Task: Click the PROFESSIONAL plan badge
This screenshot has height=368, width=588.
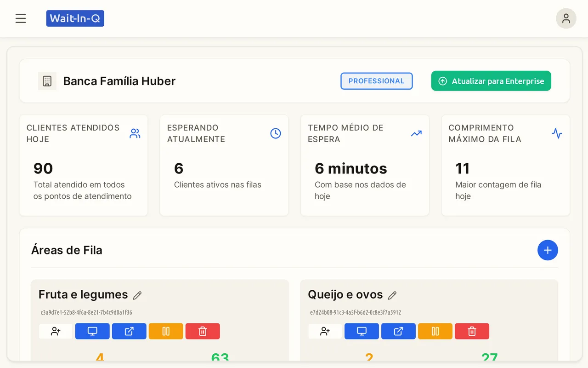Action: 377,81
